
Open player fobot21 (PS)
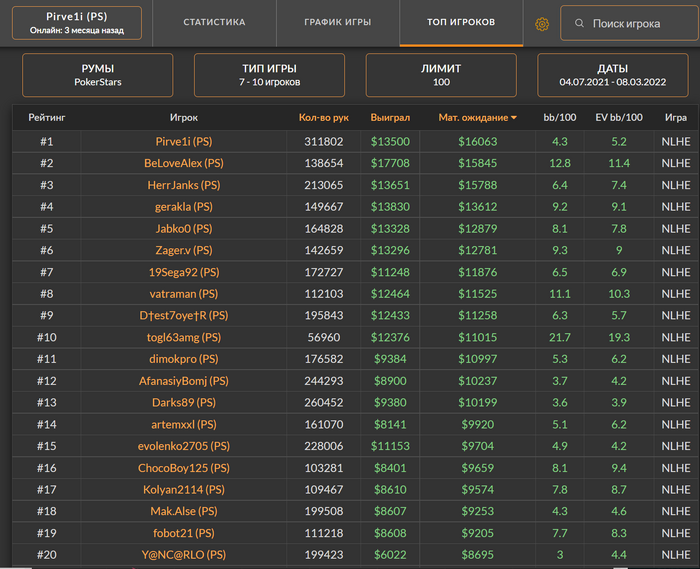(x=184, y=533)
